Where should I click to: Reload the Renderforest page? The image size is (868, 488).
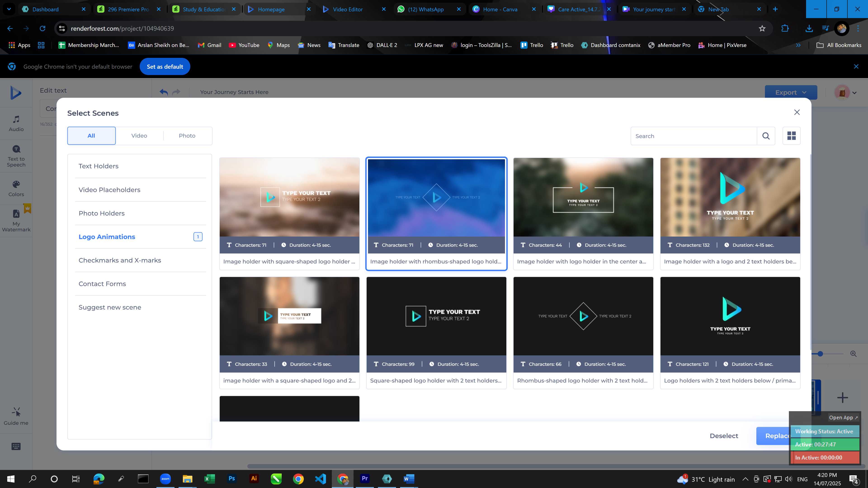click(x=42, y=29)
